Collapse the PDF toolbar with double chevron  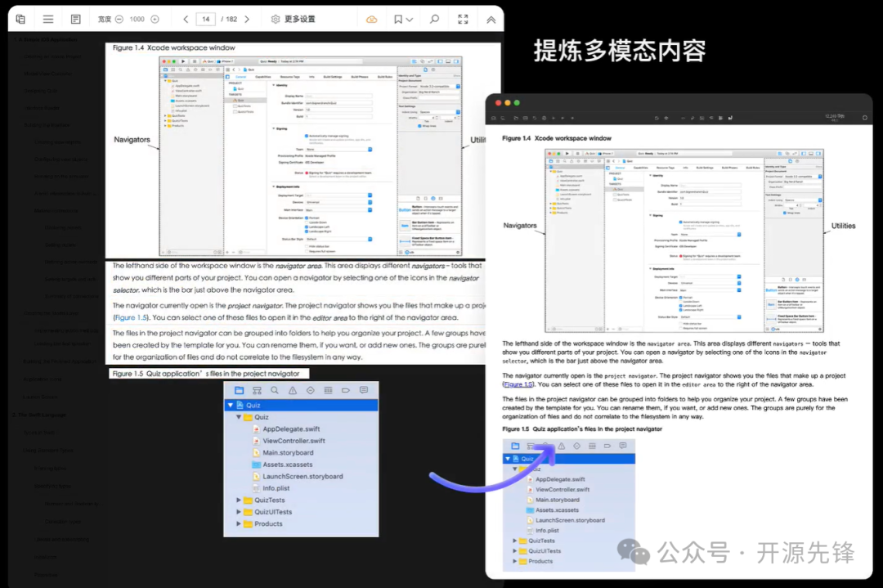pos(491,20)
